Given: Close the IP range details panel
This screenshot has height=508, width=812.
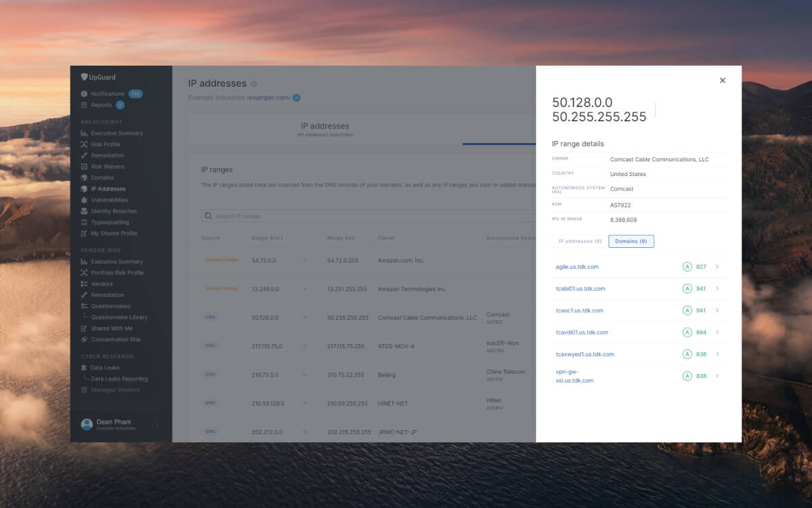Looking at the screenshot, I should tap(722, 80).
